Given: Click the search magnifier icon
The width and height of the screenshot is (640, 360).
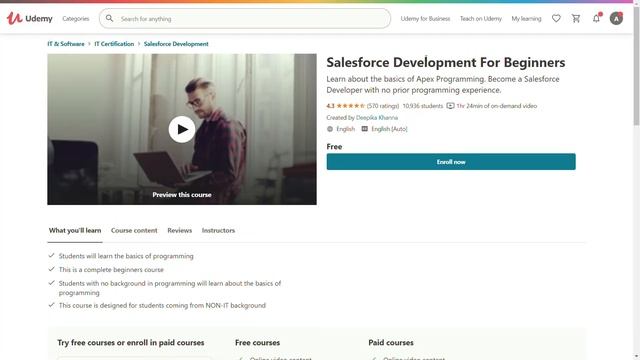Looking at the screenshot, I should pos(109,18).
